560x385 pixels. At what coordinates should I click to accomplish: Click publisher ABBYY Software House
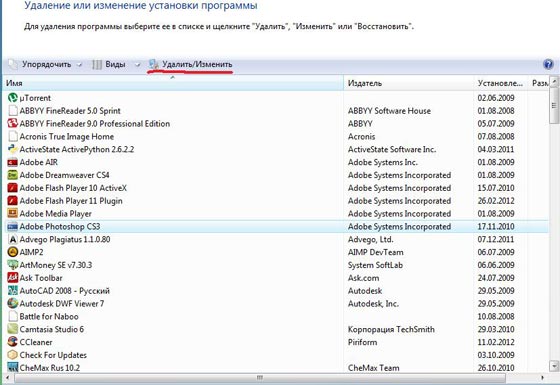(x=389, y=111)
